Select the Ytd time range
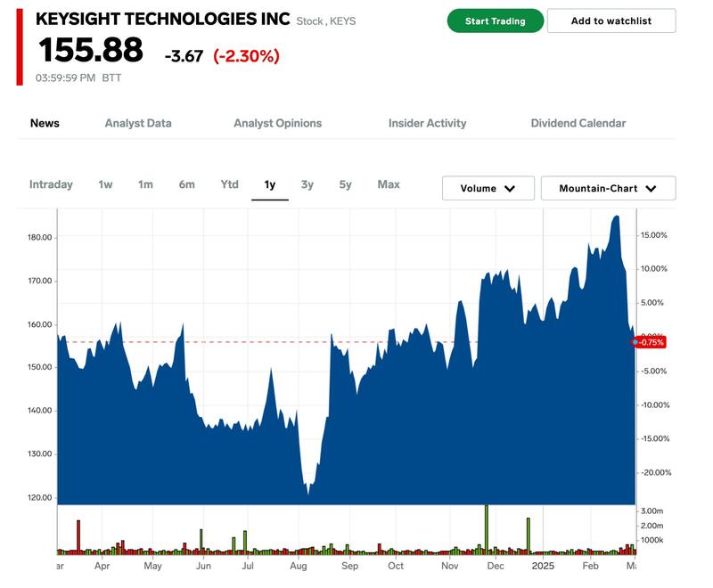Screen dimensions: 713x588 [x=230, y=184]
